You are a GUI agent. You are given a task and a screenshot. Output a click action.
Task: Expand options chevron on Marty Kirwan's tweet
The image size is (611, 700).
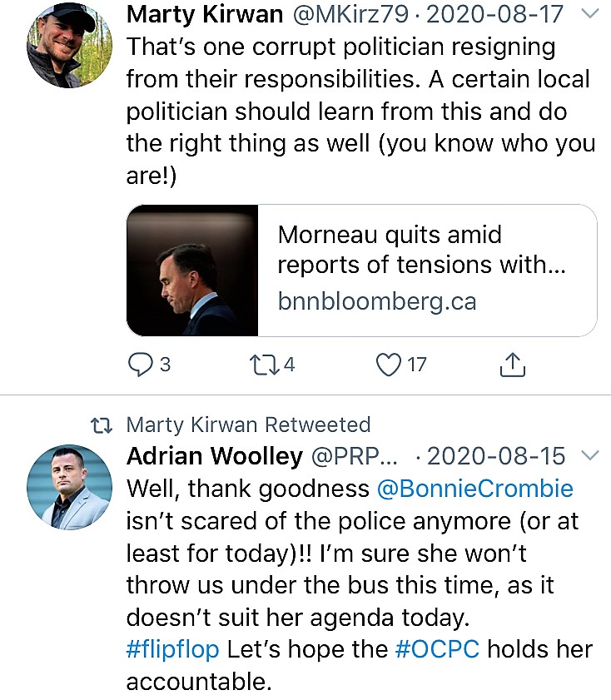pos(590,13)
